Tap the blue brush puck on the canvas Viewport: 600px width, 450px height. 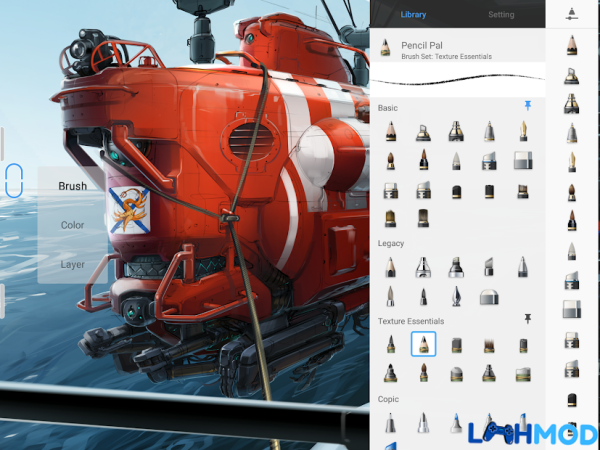coord(14,181)
